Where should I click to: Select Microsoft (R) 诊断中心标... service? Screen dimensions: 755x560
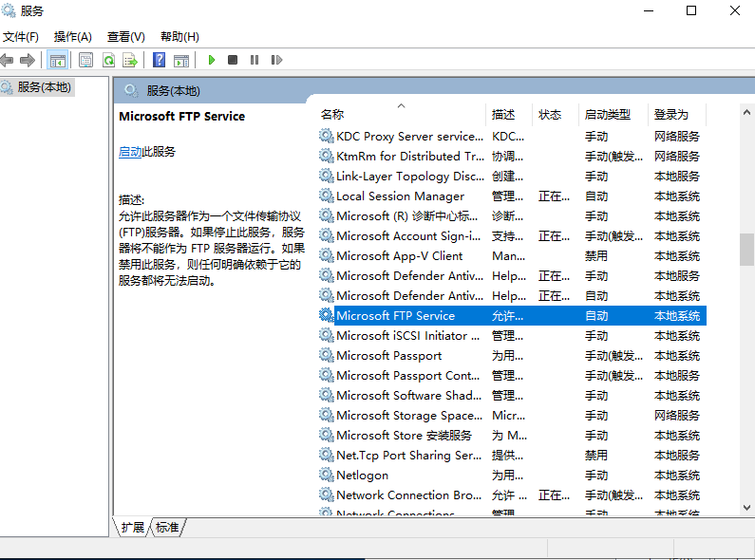(406, 216)
